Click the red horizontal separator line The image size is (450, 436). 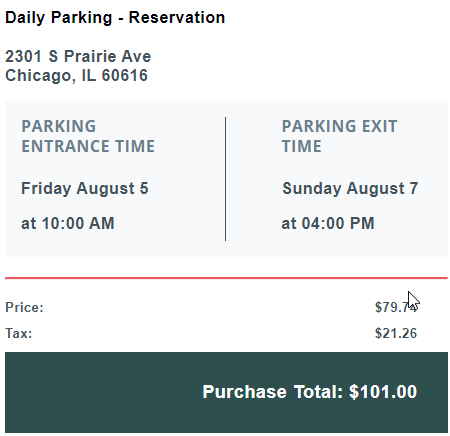pos(226,278)
